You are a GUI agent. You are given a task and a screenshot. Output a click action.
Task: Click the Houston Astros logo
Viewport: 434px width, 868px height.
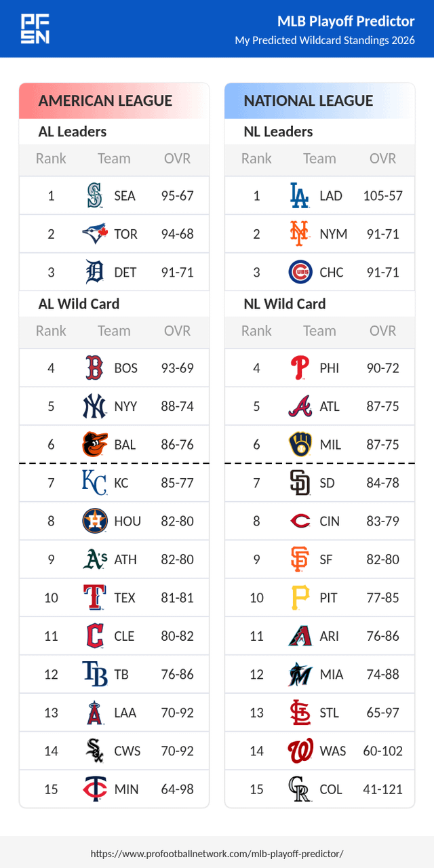coord(95,521)
